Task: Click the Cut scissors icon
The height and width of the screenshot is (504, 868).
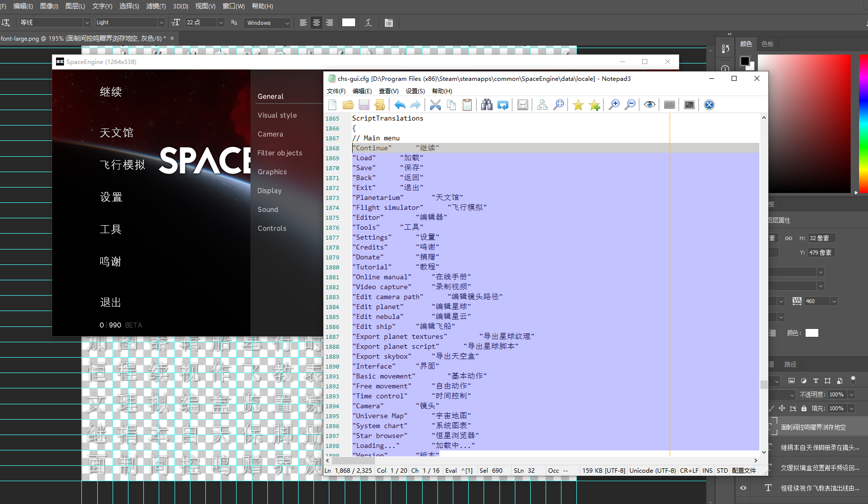Action: tap(435, 105)
